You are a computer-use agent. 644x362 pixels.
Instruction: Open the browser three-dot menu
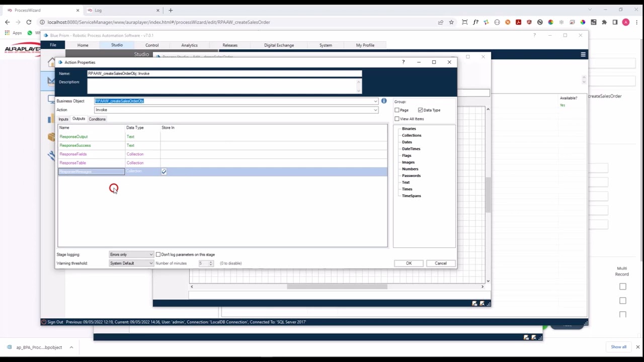pyautogui.click(x=637, y=22)
